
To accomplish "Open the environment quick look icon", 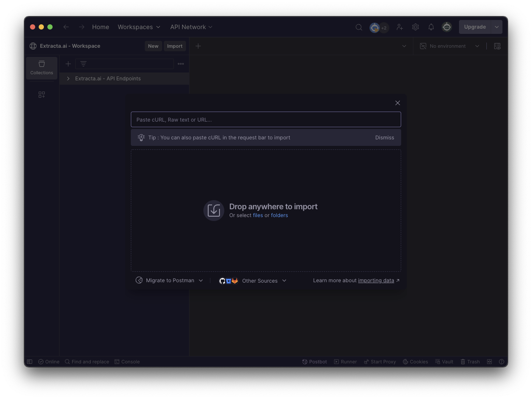I will tap(497, 46).
